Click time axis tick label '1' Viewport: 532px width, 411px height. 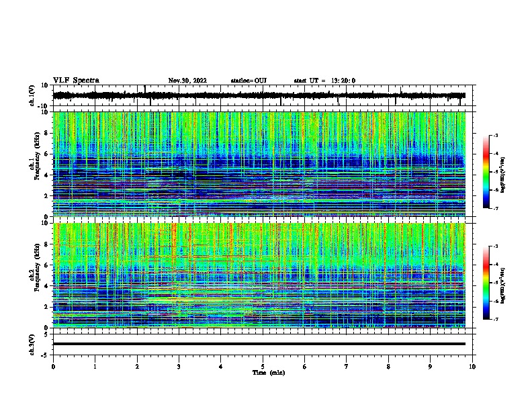pos(95,367)
